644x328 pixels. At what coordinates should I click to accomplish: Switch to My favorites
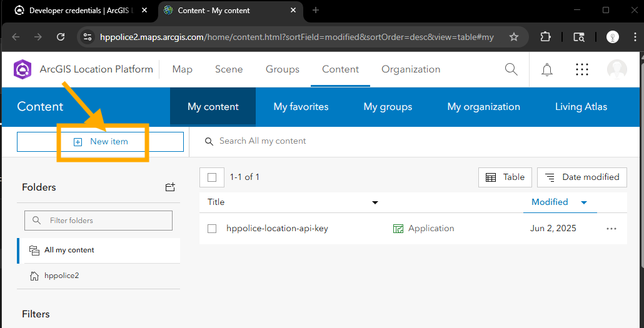[301, 107]
